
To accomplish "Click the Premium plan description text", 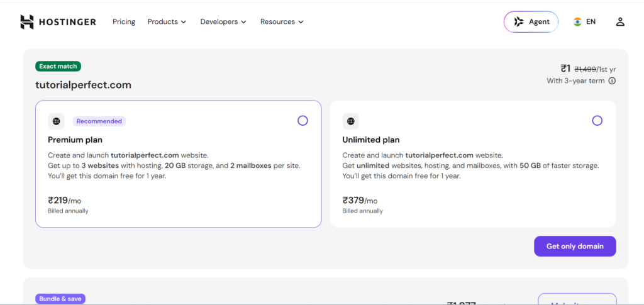I will (x=174, y=166).
